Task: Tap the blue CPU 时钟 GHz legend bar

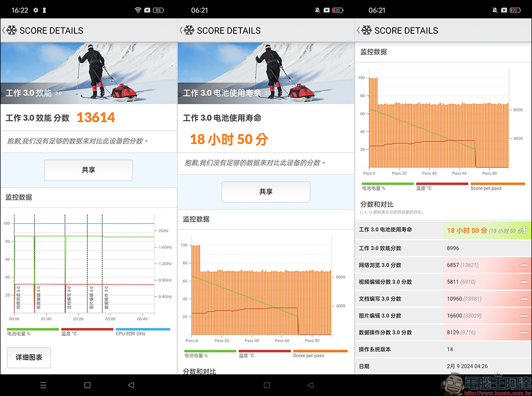Action: pyautogui.click(x=143, y=329)
